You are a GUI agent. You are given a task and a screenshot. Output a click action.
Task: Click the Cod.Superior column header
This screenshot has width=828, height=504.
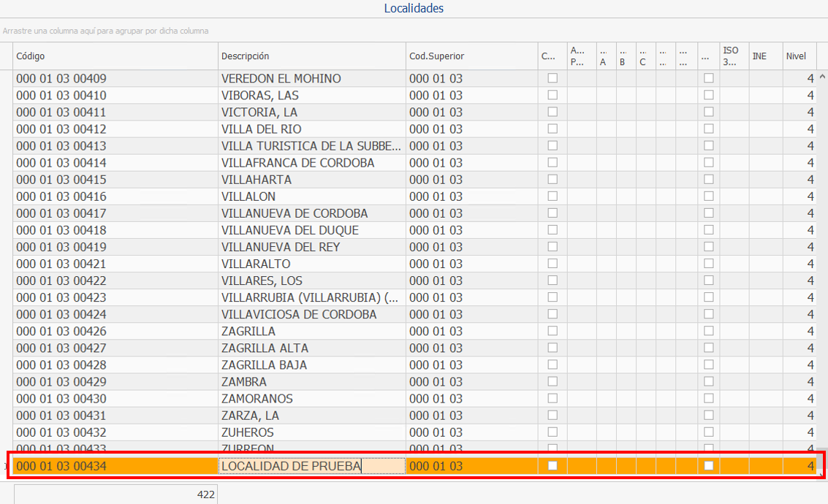[471, 56]
